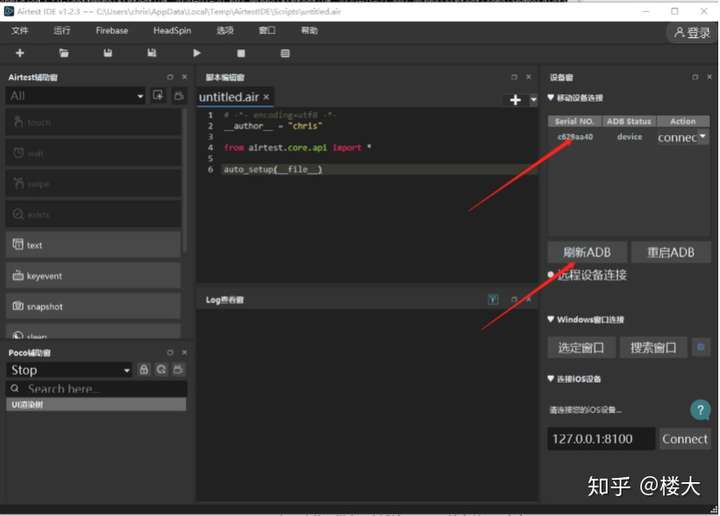Click the 重启ADB button
This screenshot has height=516, width=720.
coord(671,252)
